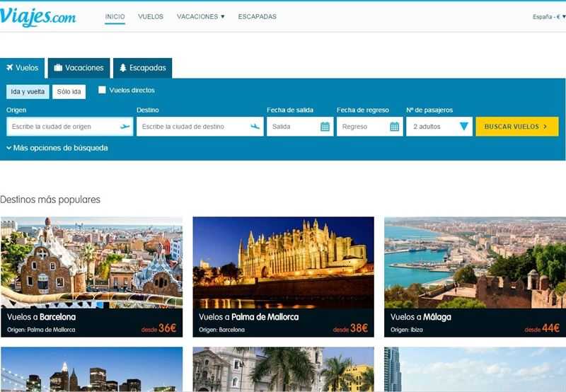Click the plane icon on Vuelos tab

10,68
